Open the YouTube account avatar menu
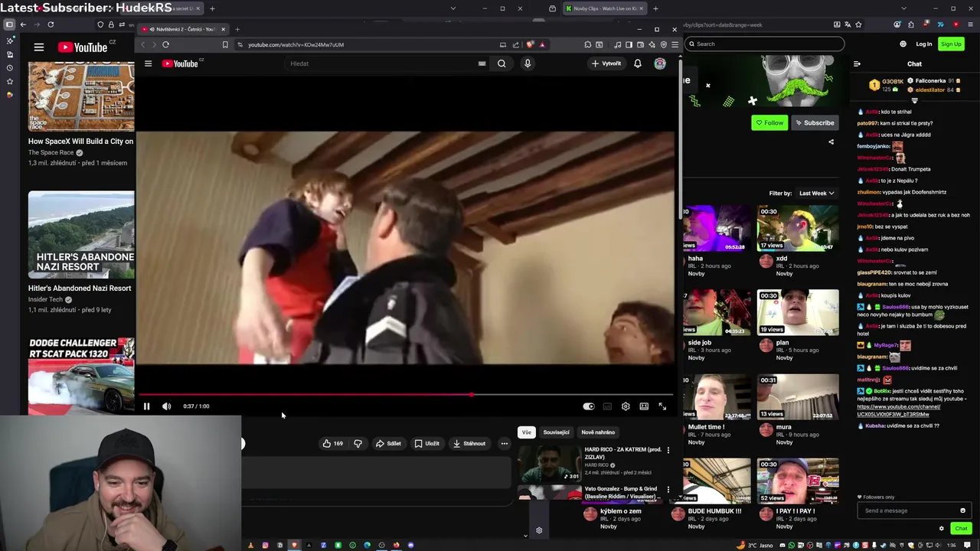The width and height of the screenshot is (980, 551). (x=660, y=64)
